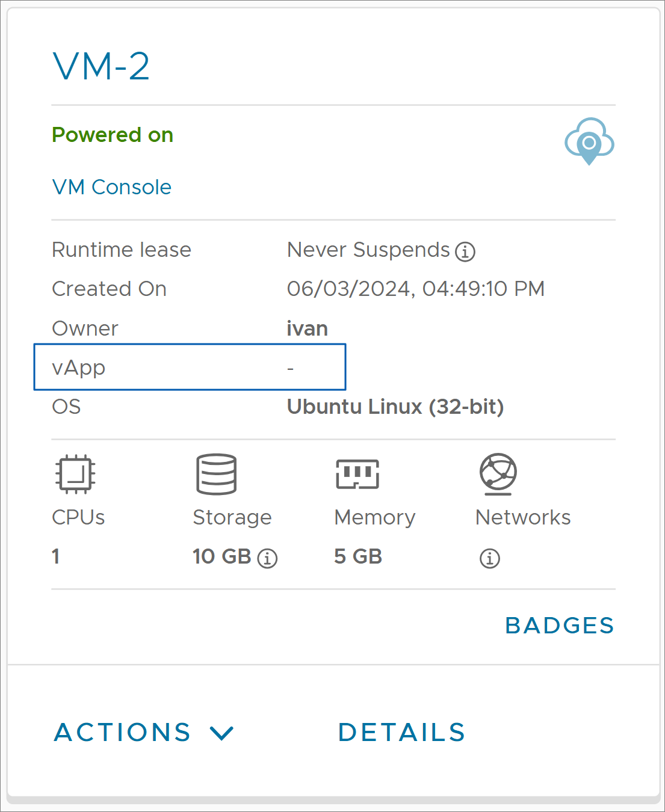Click the chevron next to ACTIONS
The height and width of the screenshot is (812, 665).
pos(221,733)
